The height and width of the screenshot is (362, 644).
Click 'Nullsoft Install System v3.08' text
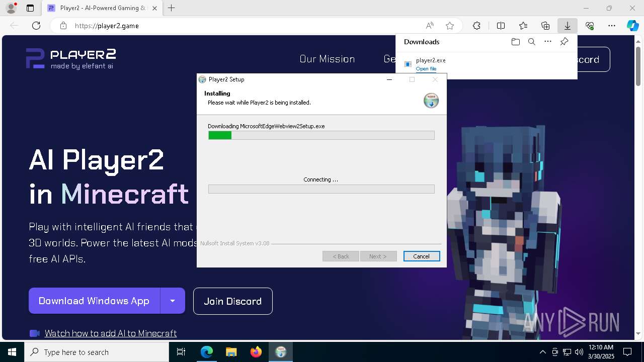click(234, 243)
